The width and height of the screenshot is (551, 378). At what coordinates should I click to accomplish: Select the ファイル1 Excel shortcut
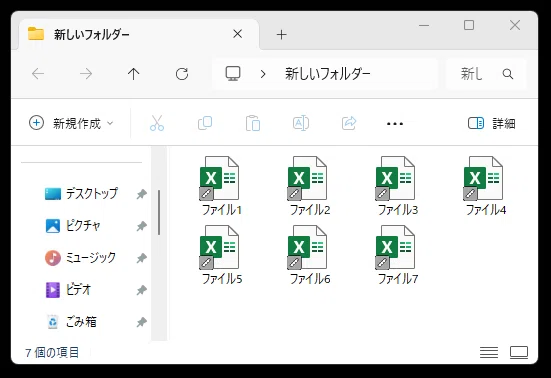[x=221, y=186]
